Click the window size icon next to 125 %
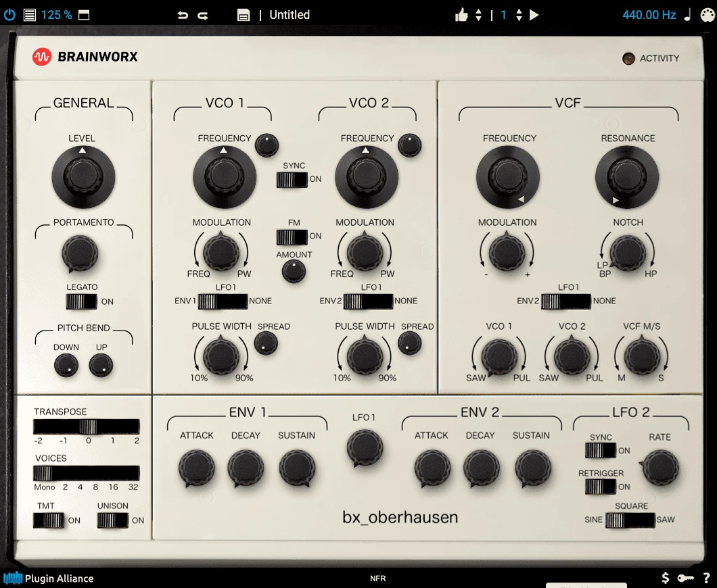The image size is (717, 588). (x=84, y=15)
